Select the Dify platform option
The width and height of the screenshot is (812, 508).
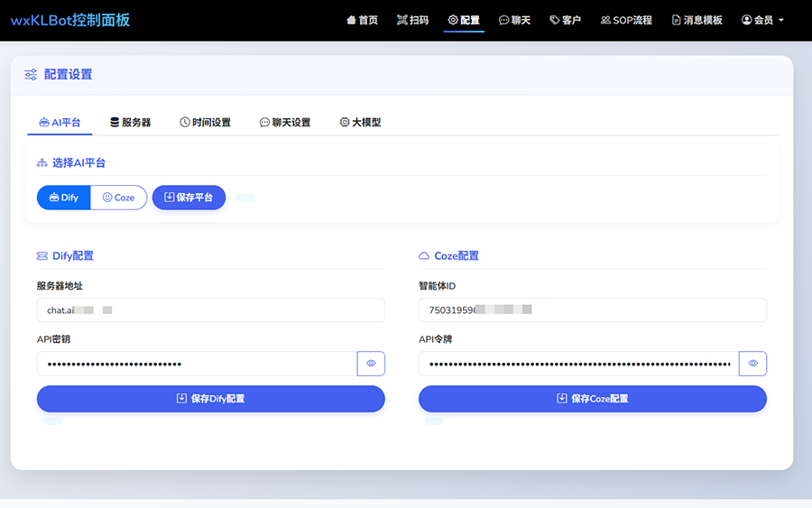[x=64, y=198]
